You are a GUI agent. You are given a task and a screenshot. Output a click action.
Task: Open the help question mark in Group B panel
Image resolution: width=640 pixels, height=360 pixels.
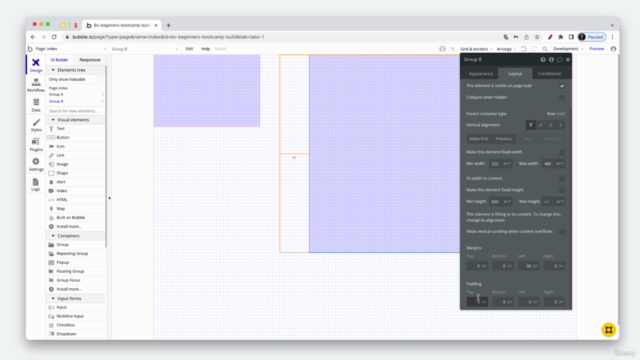543,60
